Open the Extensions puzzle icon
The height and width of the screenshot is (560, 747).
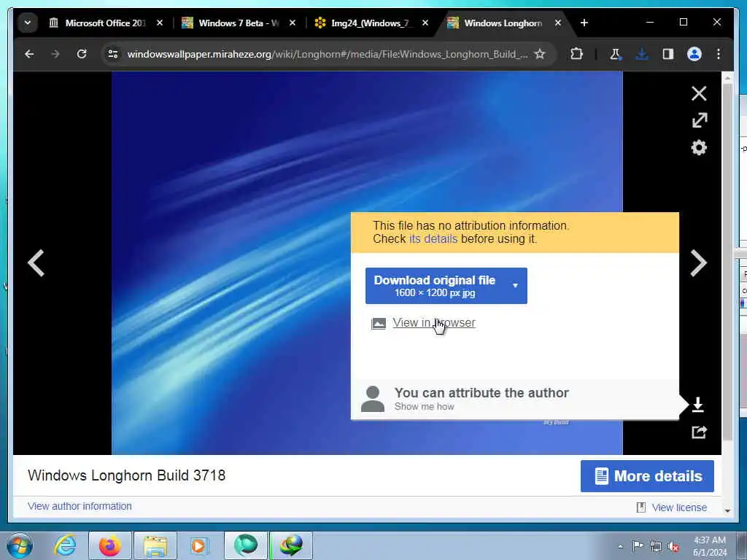pos(576,54)
